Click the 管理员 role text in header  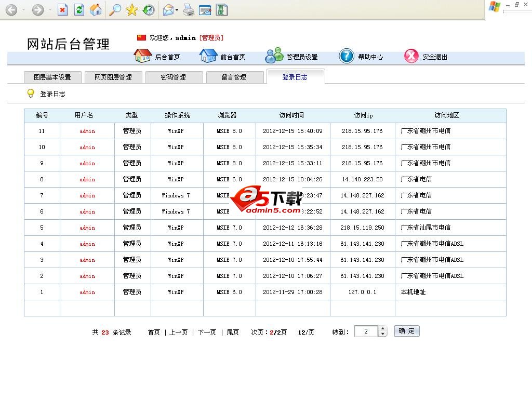(x=211, y=37)
